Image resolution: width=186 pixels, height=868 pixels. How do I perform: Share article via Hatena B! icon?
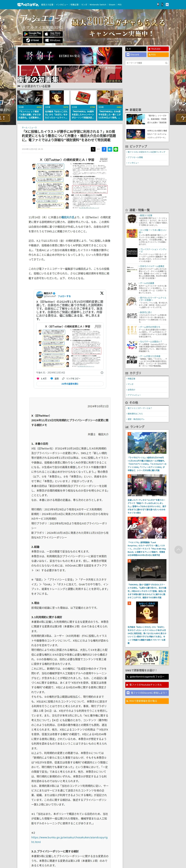pyautogui.click(x=110, y=149)
